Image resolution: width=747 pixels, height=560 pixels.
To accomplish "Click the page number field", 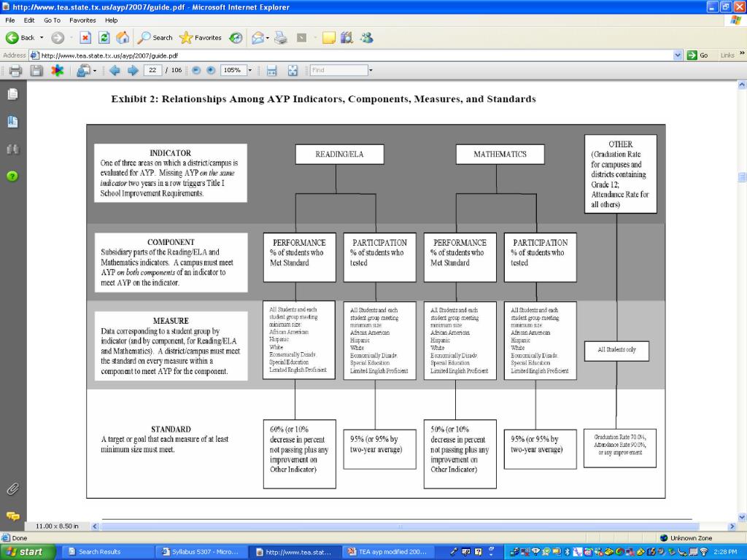I will (x=152, y=71).
